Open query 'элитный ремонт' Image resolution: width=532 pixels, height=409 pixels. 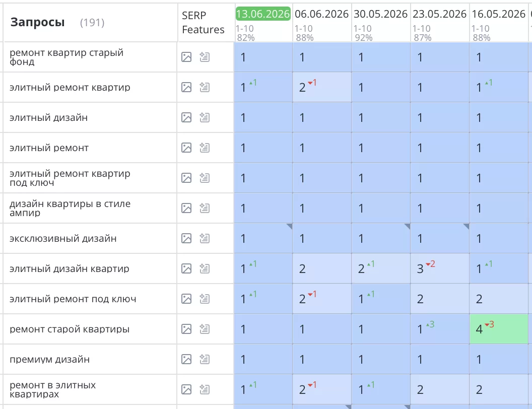tap(49, 148)
